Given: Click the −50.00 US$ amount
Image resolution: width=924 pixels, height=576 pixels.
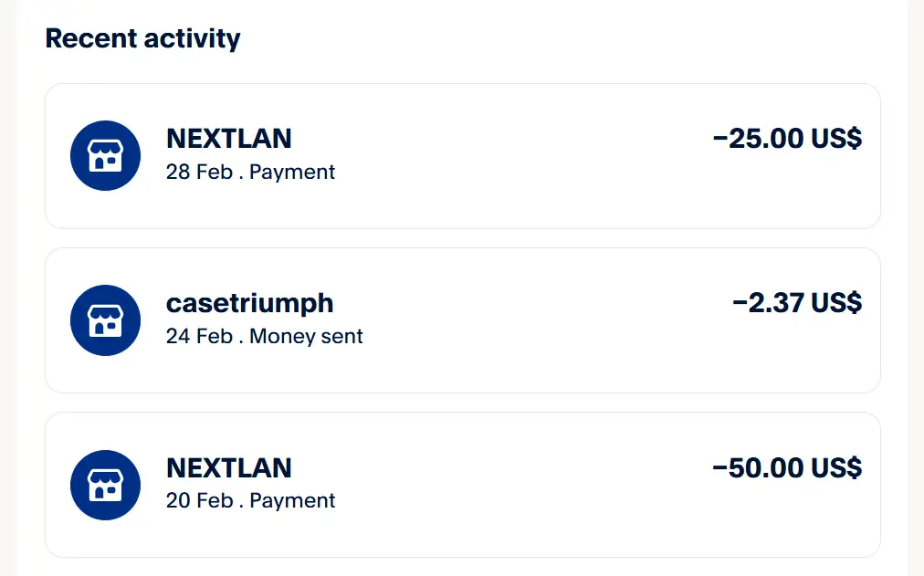Looking at the screenshot, I should (x=786, y=467).
